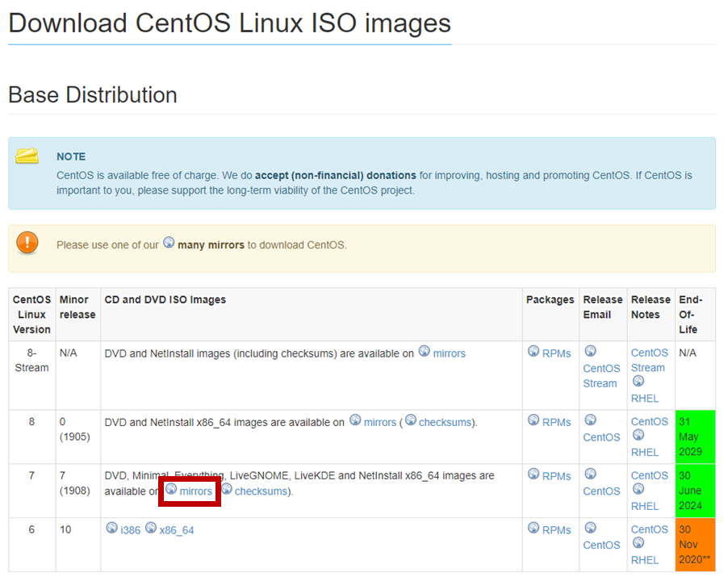This screenshot has width=728, height=581.
Task: Click globe icon above CentOS 6 release email
Action: pyautogui.click(x=590, y=528)
